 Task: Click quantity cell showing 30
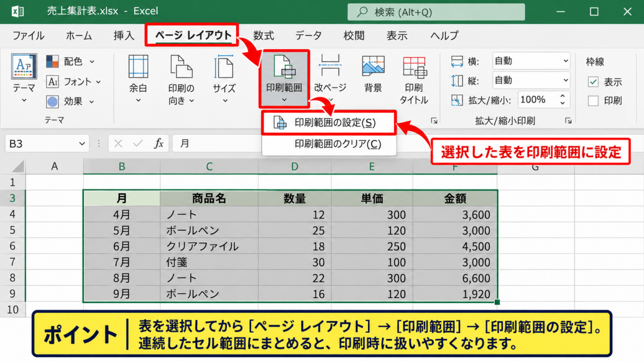pos(295,262)
